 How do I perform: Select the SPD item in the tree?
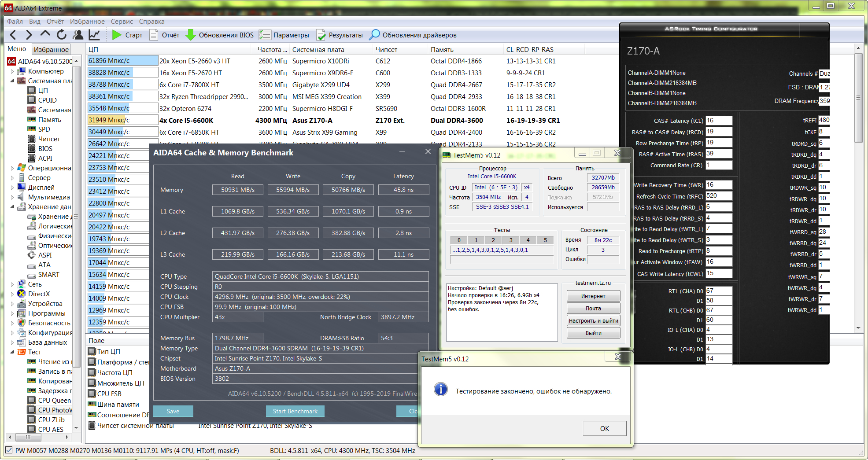44,129
